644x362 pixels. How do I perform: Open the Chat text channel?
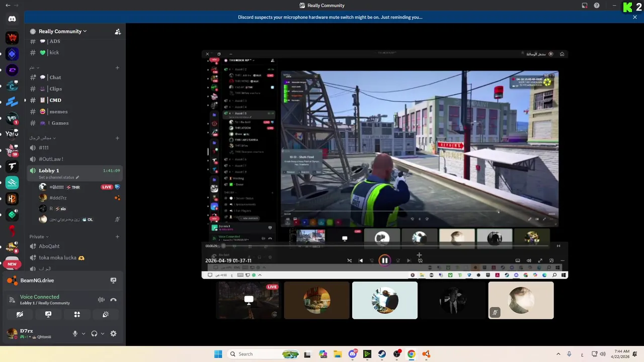(x=75, y=77)
